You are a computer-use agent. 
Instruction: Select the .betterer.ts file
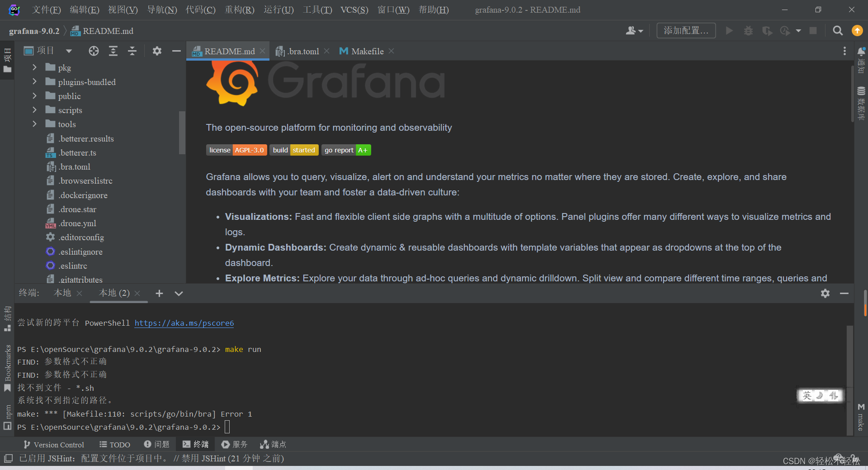pyautogui.click(x=71, y=152)
